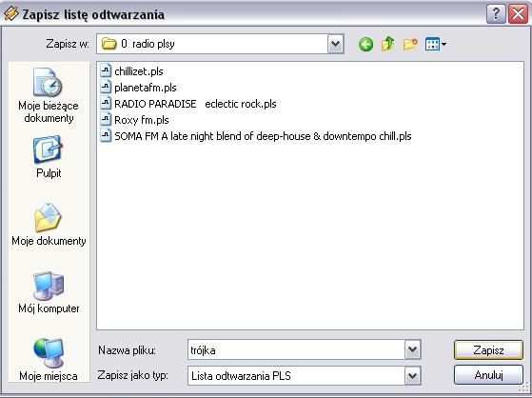
Task: Click the Zapisz button
Action: pos(488,349)
